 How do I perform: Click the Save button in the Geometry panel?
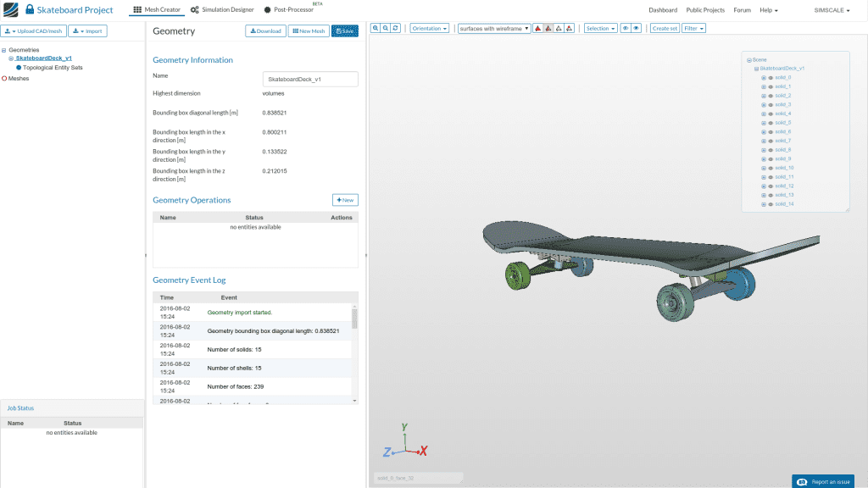click(344, 30)
